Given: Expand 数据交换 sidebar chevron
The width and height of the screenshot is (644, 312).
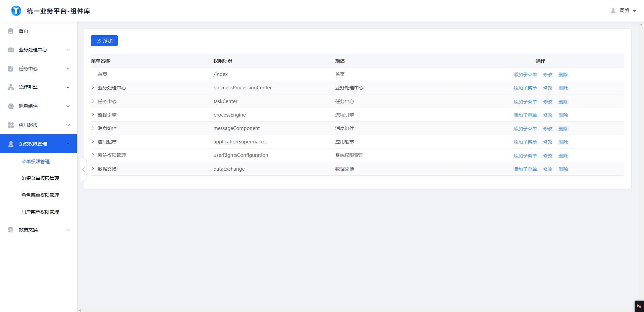Looking at the screenshot, I should [68, 230].
